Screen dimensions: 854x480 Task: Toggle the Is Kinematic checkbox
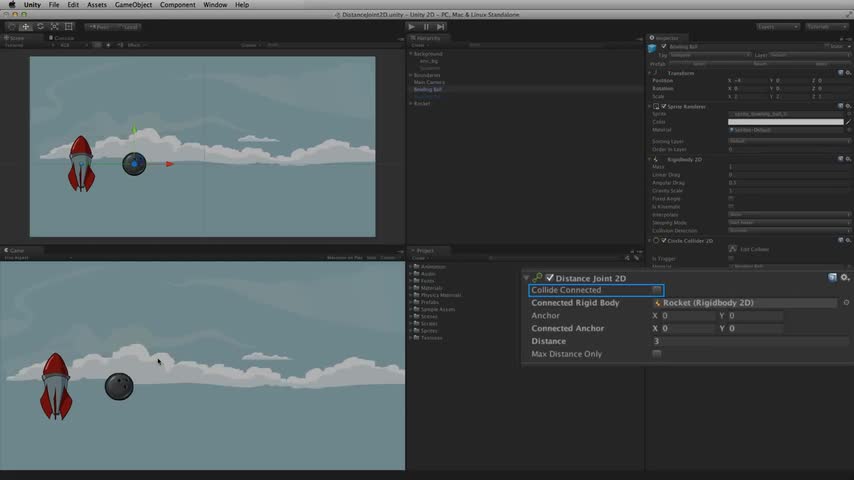click(731, 206)
